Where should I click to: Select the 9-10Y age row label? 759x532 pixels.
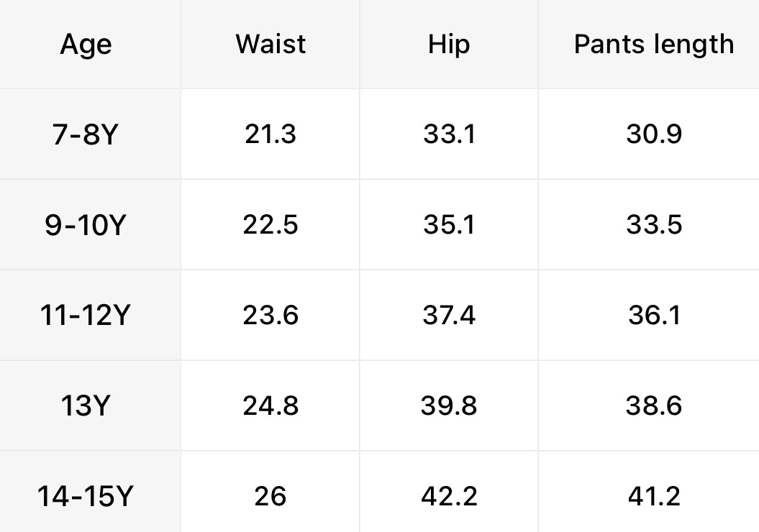85,225
